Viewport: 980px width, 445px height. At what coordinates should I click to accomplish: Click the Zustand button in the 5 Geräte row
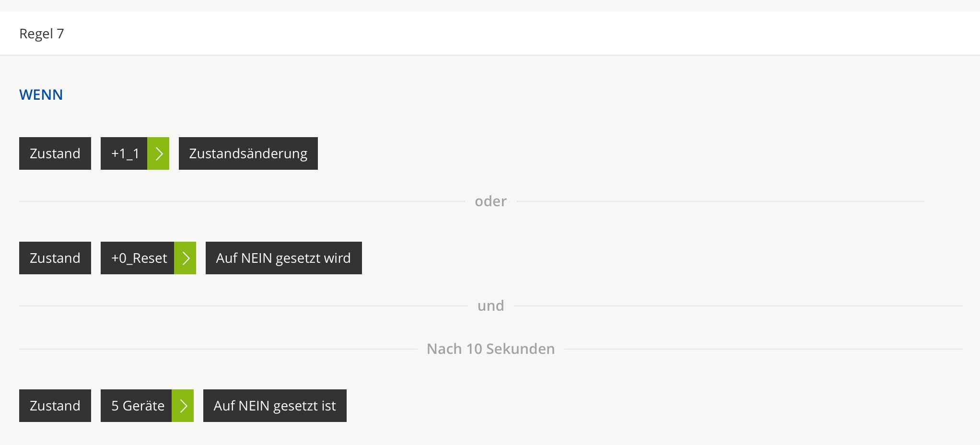coord(55,406)
